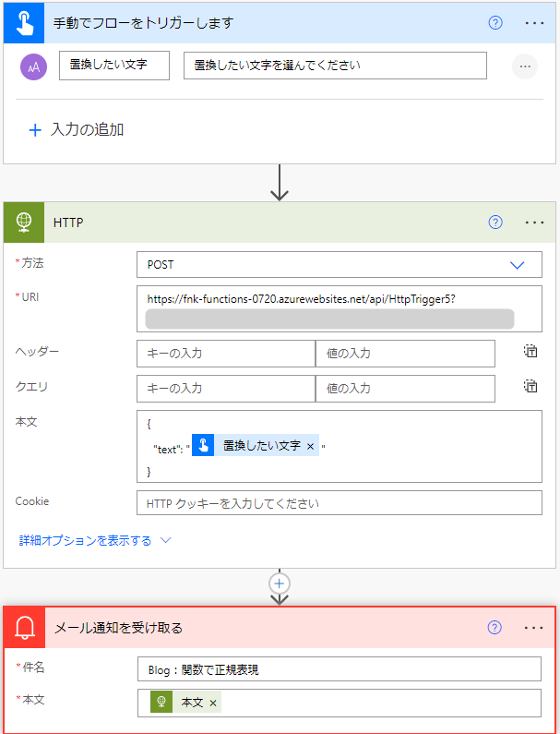Click the HTTP globe icon
Image resolution: width=560 pixels, height=734 pixels.
24,223
